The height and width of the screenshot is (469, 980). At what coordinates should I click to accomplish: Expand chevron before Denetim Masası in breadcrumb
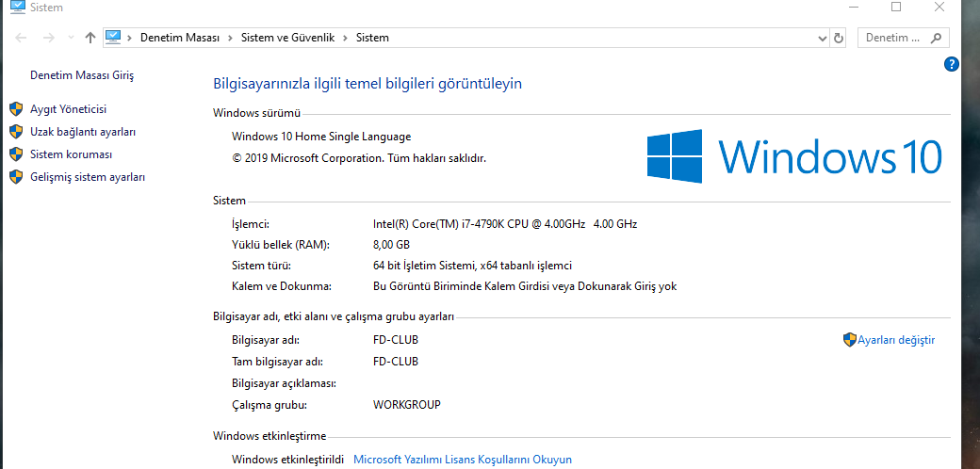tap(129, 38)
